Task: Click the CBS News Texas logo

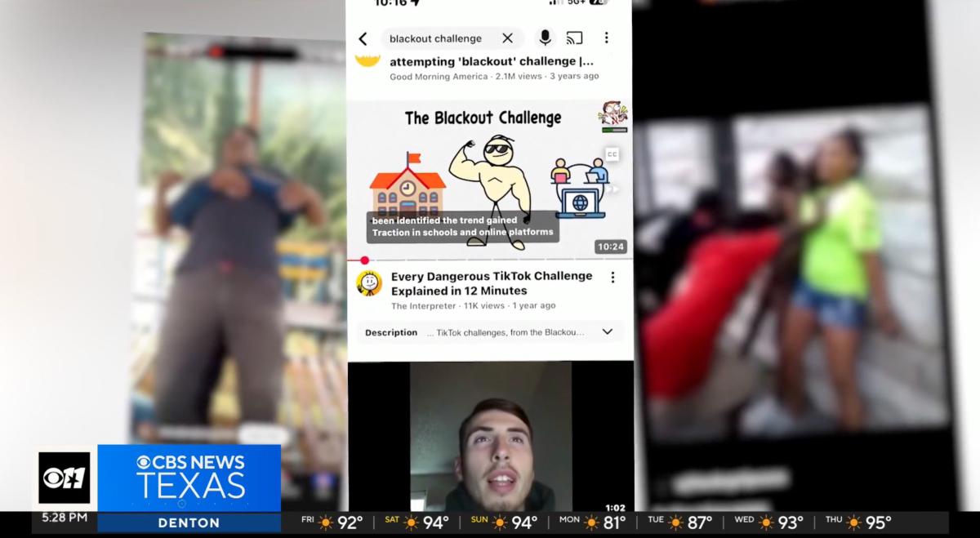Action: pos(189,476)
